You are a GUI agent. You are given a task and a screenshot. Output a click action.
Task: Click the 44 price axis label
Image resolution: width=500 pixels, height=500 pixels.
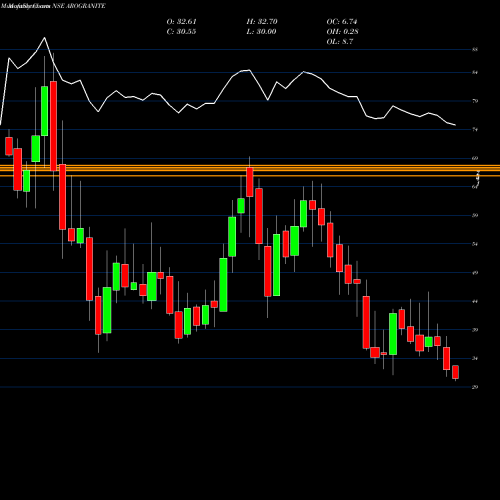pos(475,302)
